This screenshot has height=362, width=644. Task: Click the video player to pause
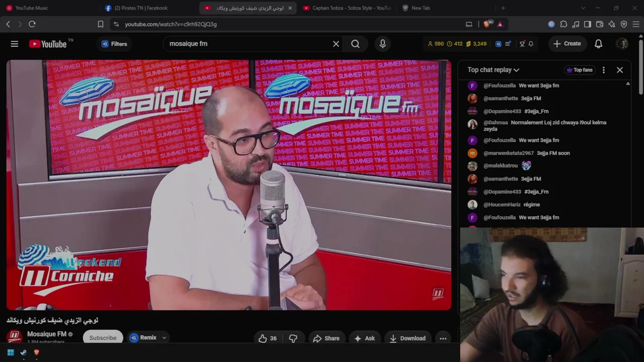tap(229, 185)
